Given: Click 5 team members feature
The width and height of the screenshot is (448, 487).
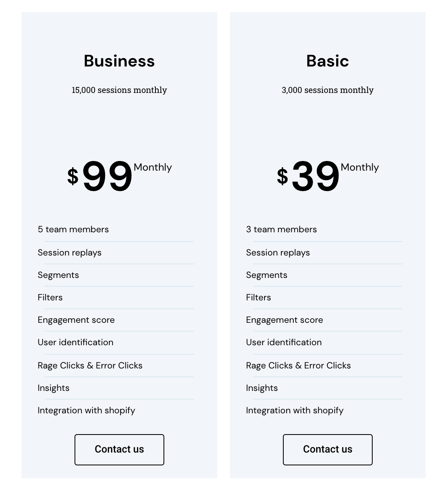Looking at the screenshot, I should (x=73, y=229).
